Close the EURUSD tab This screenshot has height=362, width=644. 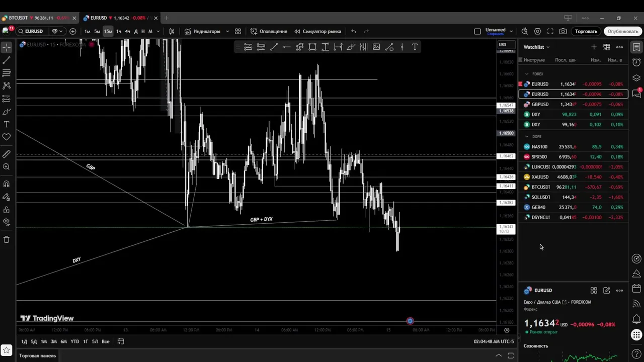coord(156,18)
